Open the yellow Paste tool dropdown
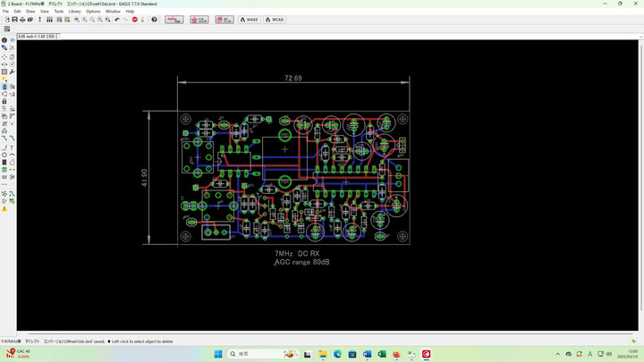Viewport: 644px width, 362px height. (x=4, y=80)
